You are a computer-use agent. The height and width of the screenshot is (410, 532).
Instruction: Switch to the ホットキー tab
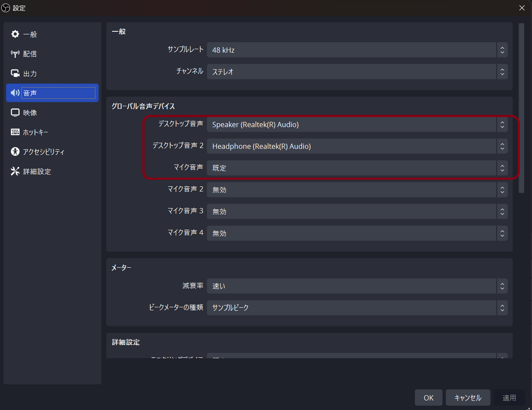pos(52,132)
